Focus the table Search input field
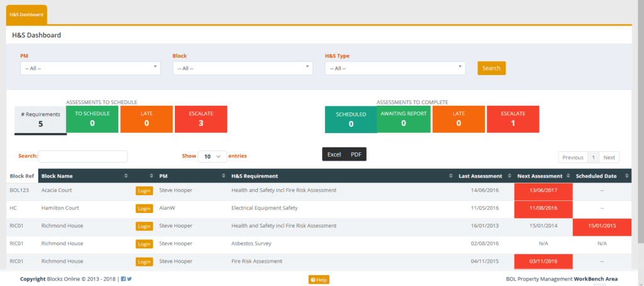 [x=82, y=156]
